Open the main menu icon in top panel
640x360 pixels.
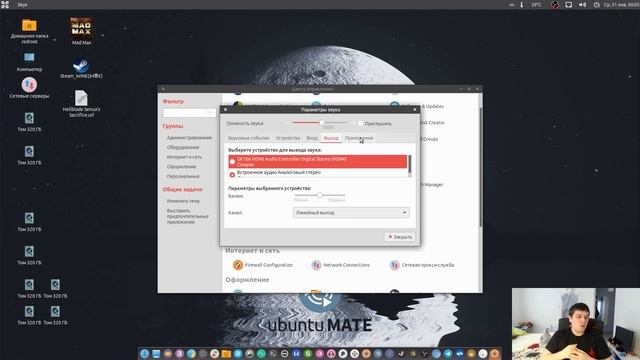[x=5, y=4]
